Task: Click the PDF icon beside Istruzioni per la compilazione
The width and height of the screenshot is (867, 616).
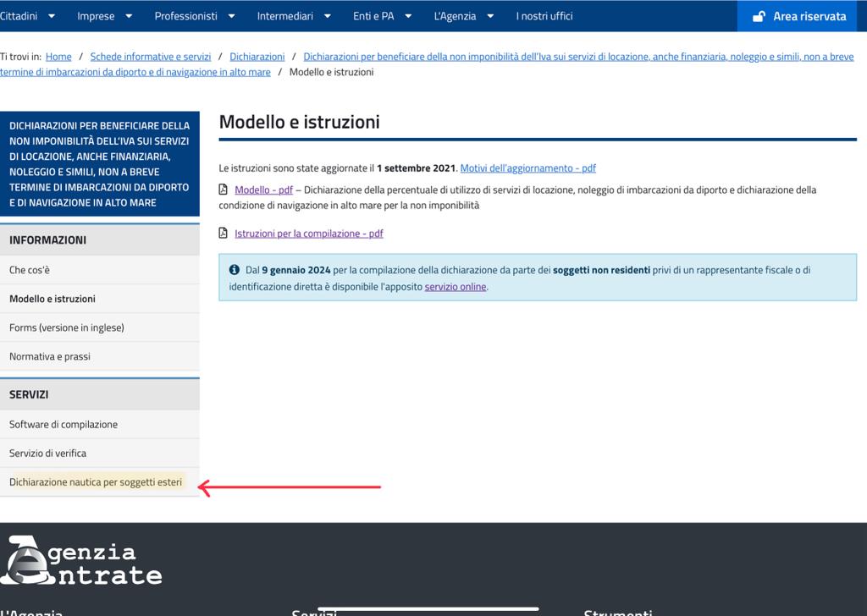Action: [224, 233]
